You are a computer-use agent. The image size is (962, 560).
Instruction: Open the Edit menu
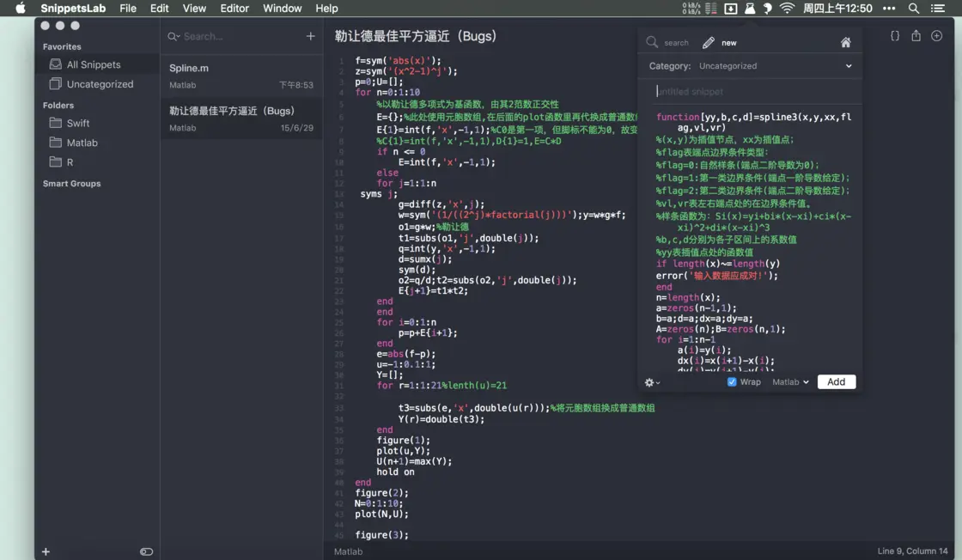pos(159,8)
